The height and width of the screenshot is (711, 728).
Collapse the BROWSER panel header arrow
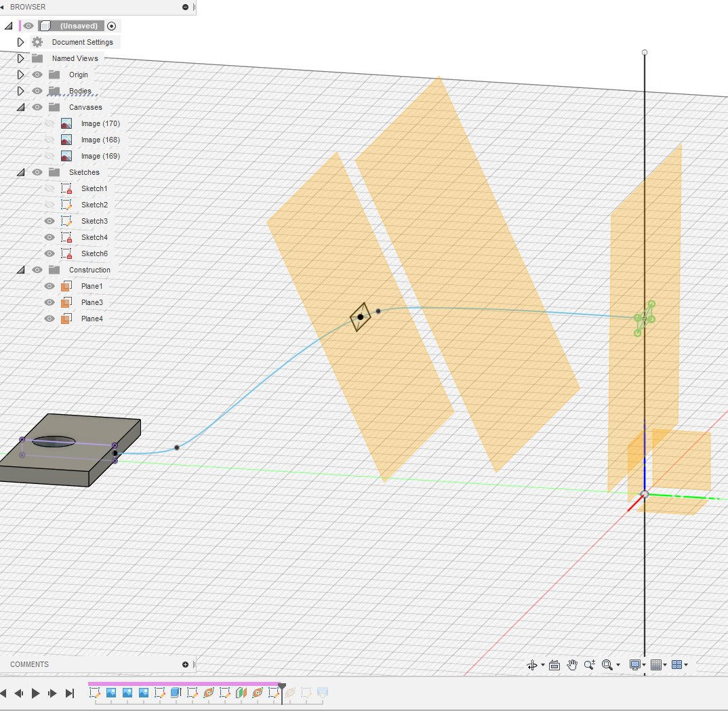pyautogui.click(x=2, y=7)
